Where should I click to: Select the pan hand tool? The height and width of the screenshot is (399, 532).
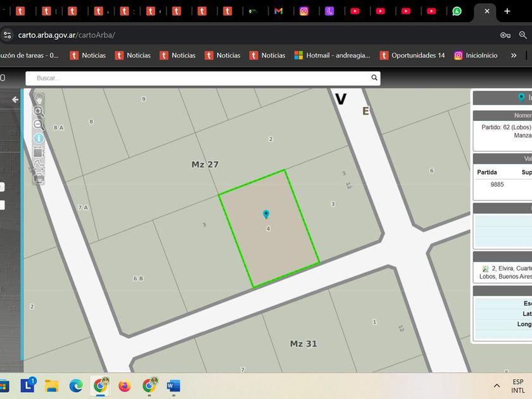(39, 98)
